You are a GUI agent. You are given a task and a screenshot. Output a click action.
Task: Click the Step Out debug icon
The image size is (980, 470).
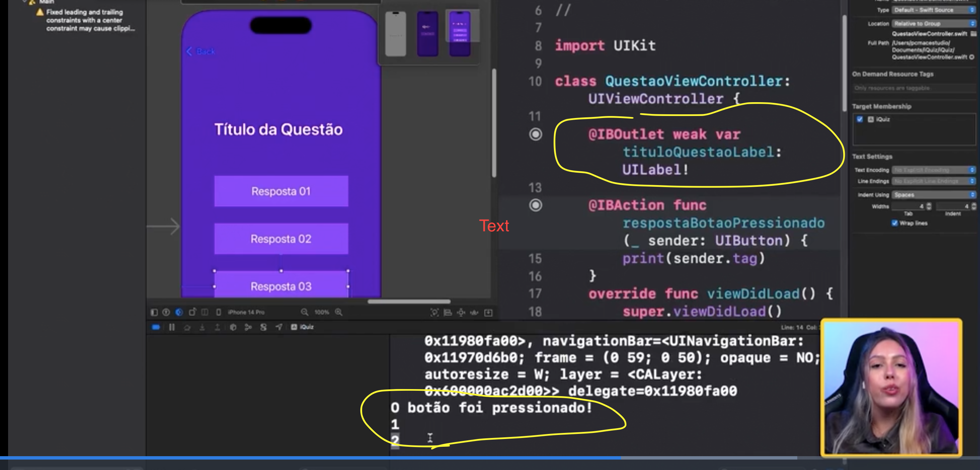[217, 328]
